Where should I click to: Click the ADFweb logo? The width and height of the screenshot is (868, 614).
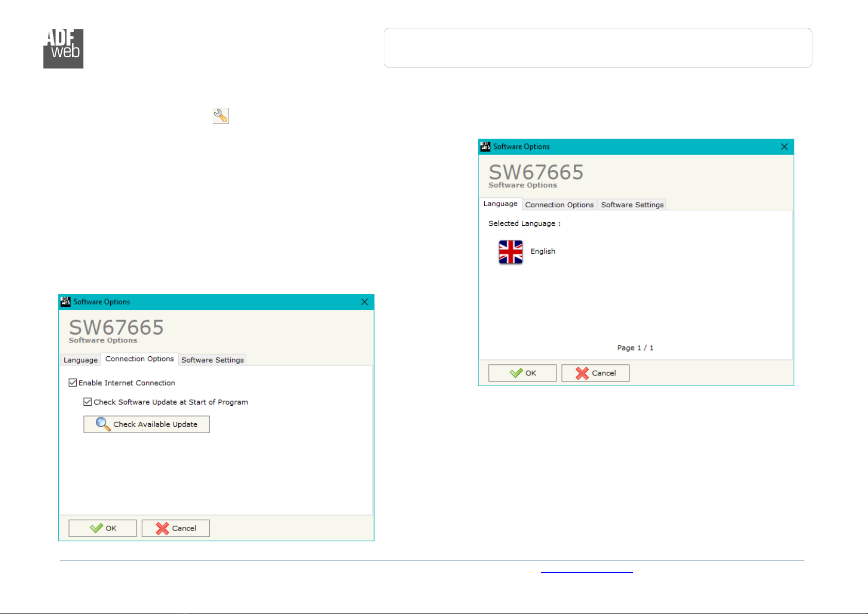(63, 48)
